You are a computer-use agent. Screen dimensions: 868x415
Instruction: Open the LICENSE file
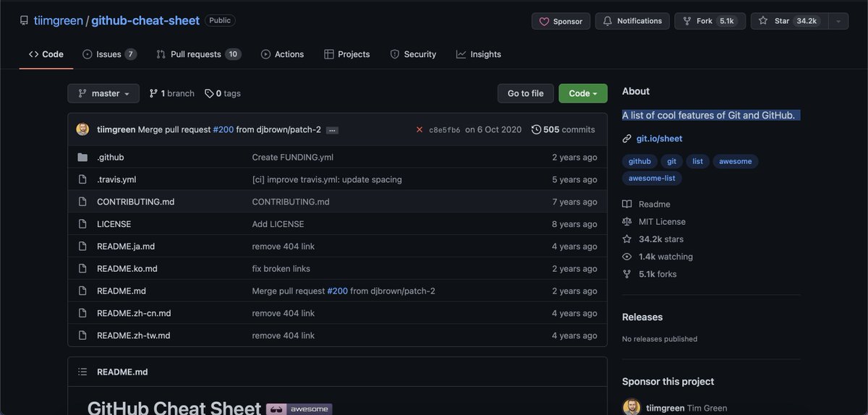[114, 224]
